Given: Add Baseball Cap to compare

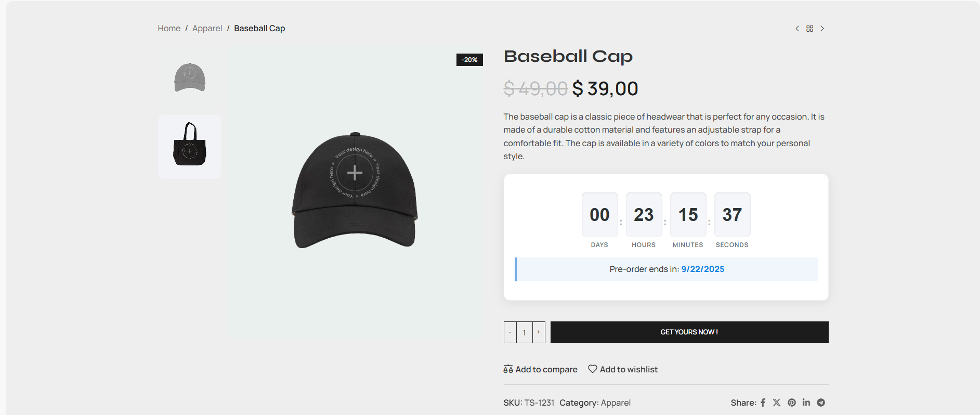Looking at the screenshot, I should tap(546, 369).
